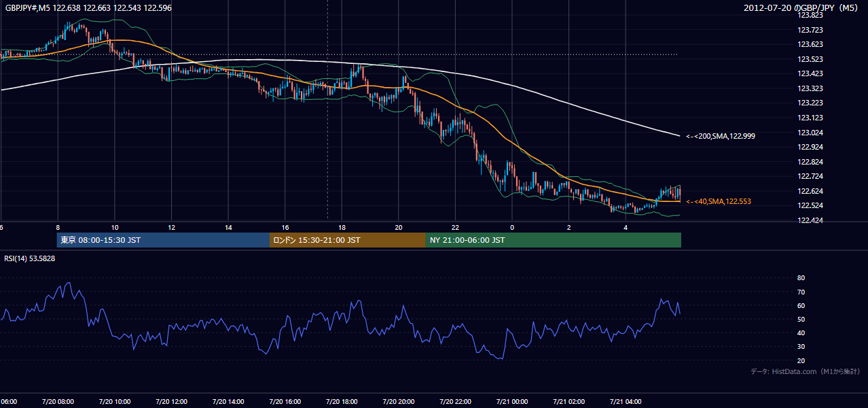
Task: Click the 7/21 04:00 bottom time label
Action: 626,401
